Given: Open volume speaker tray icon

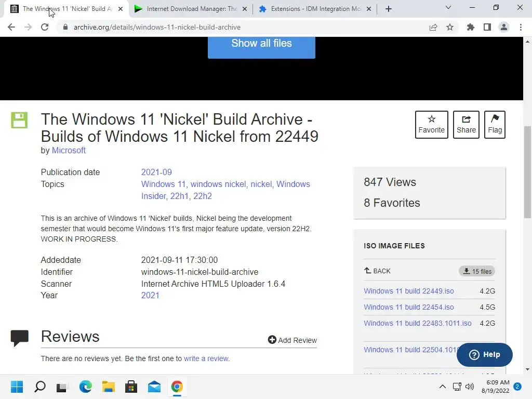Looking at the screenshot, I should 470,387.
